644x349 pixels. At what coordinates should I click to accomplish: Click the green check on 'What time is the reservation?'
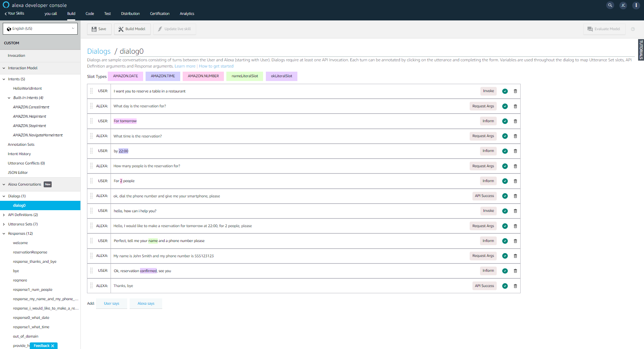(x=505, y=136)
